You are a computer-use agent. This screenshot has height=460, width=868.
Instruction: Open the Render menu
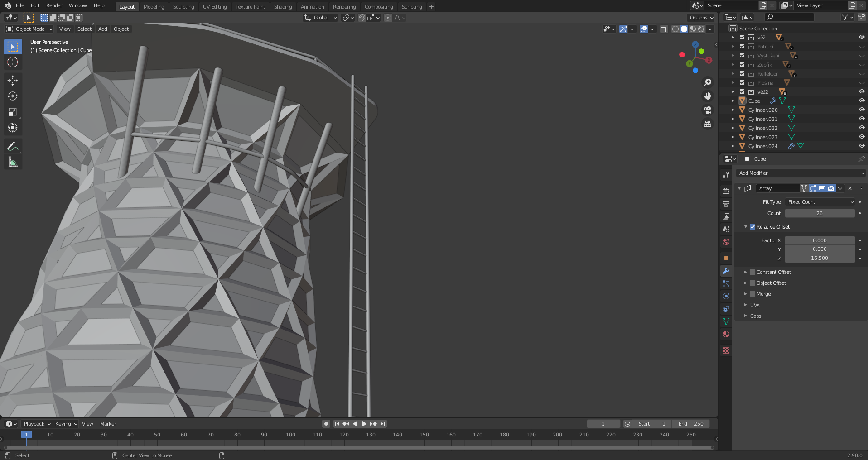[x=54, y=5]
